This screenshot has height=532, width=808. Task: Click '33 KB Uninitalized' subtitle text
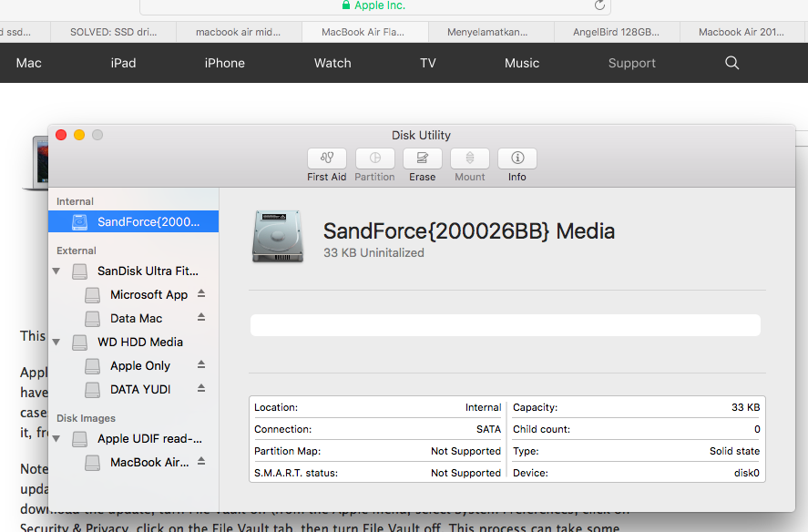[x=373, y=252]
